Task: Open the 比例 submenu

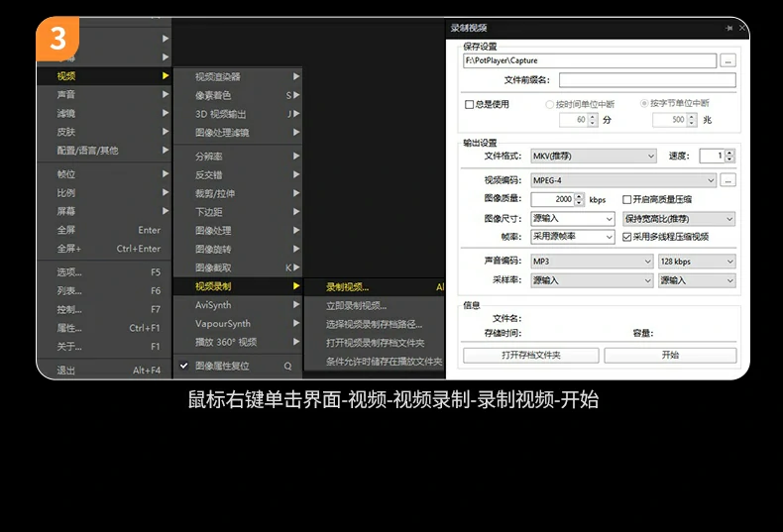Action: (x=104, y=192)
